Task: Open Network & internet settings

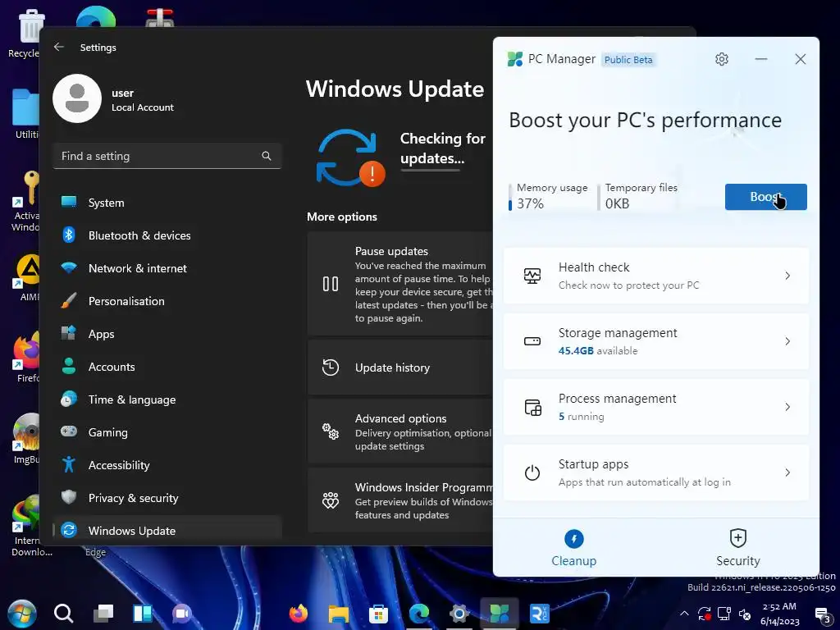Action: tap(167, 268)
